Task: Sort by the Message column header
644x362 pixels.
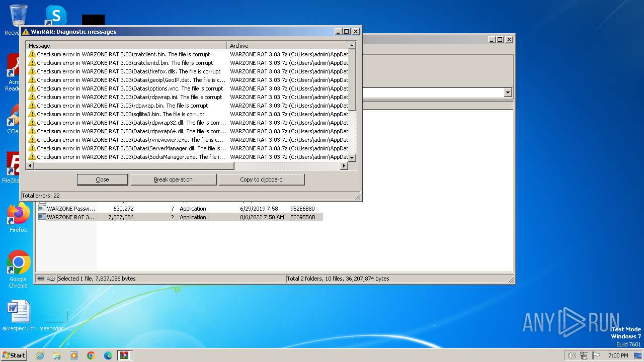Action: coord(126,46)
